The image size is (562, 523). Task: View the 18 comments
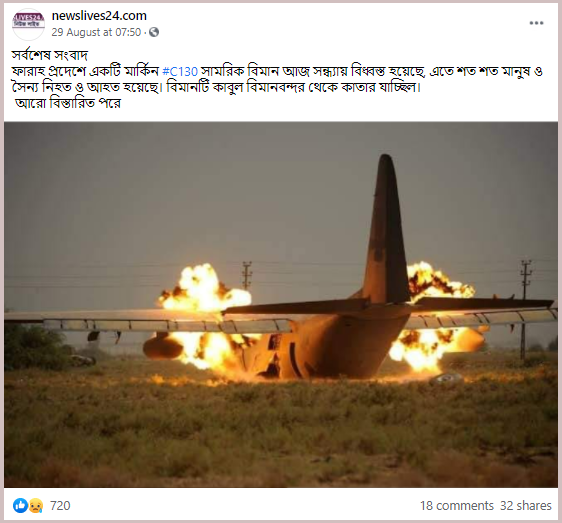457,505
